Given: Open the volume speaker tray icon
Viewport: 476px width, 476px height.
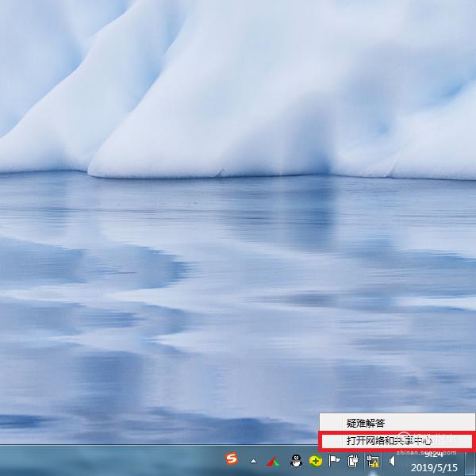Looking at the screenshot, I should 392,461.
